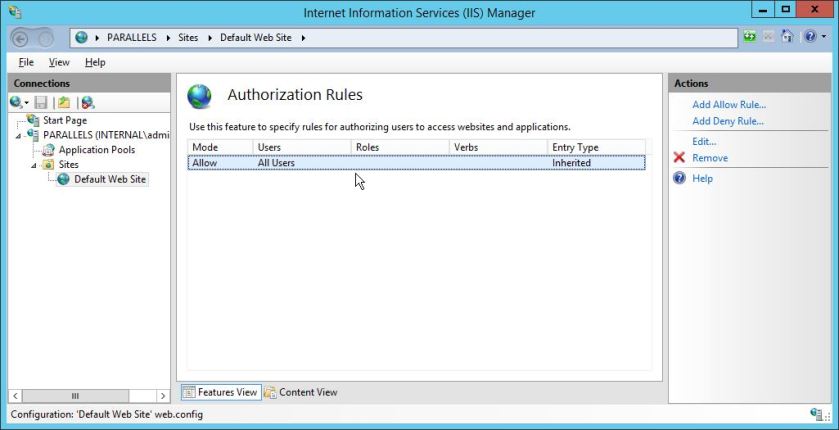Click the Help link in Actions pane
The width and height of the screenshot is (839, 430).
(702, 178)
